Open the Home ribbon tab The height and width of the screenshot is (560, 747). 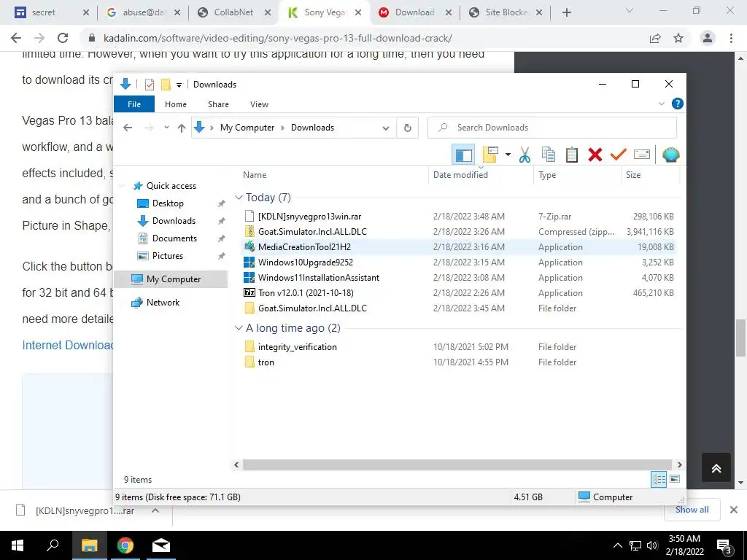click(176, 104)
